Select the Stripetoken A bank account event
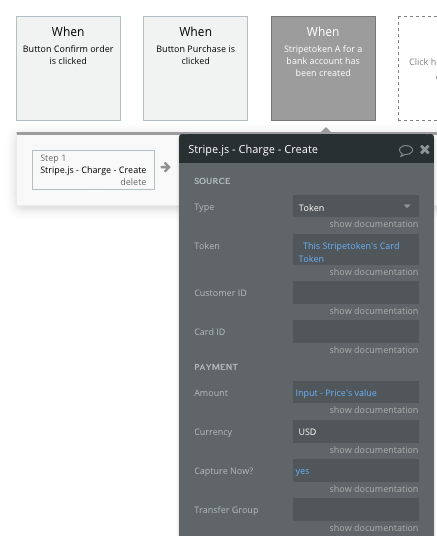Screen dimensions: 437x536 [323, 68]
